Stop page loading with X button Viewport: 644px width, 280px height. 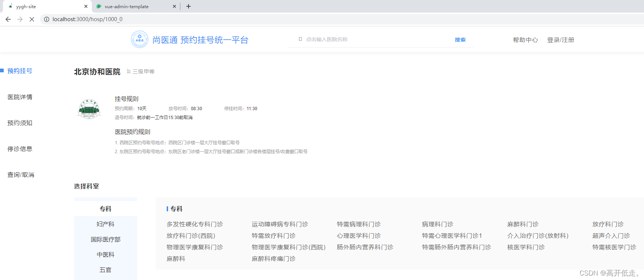coord(32,19)
